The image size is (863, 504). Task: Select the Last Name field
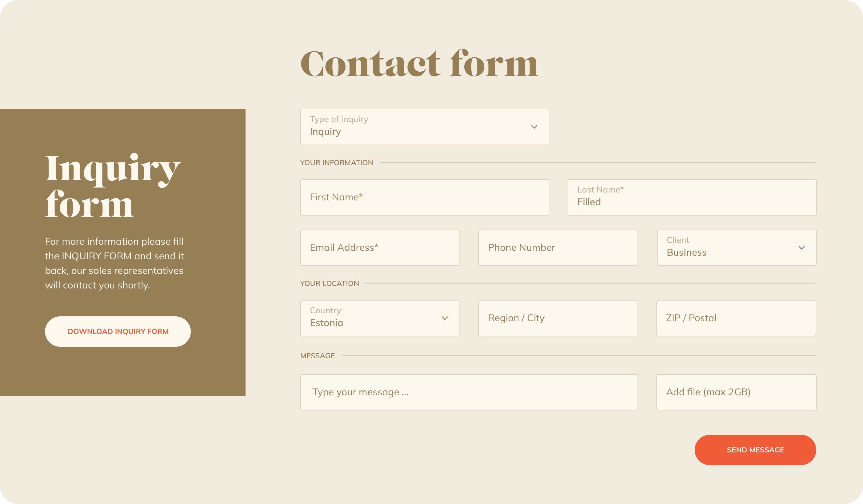pos(692,197)
